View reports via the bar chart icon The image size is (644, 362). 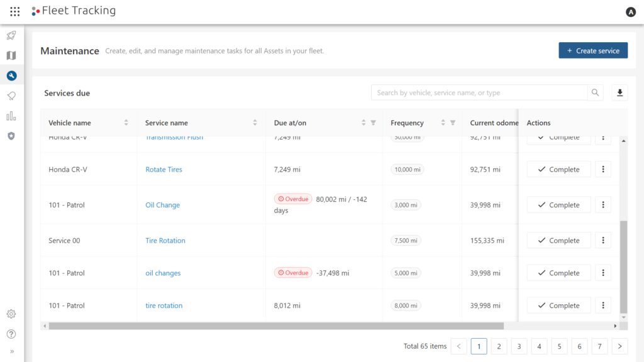tap(10, 116)
